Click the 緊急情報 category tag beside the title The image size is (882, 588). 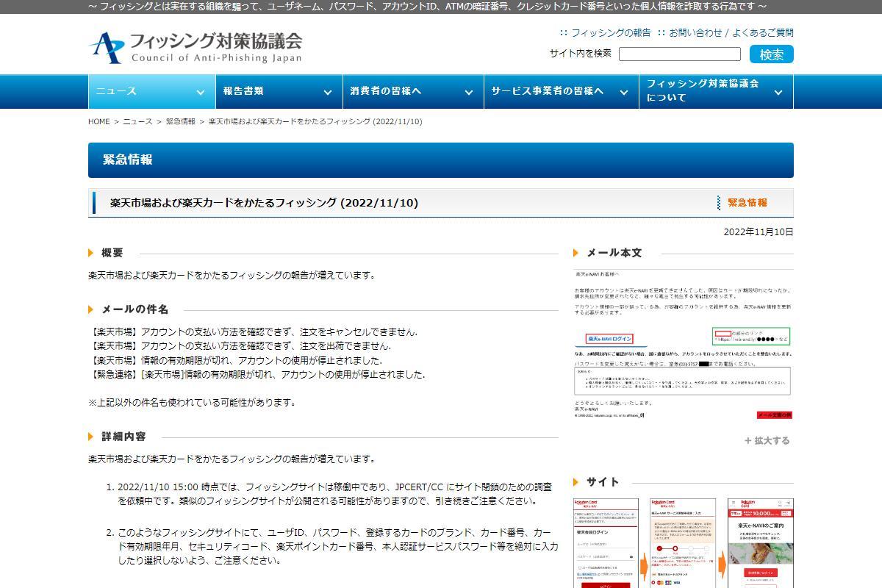pyautogui.click(x=747, y=203)
